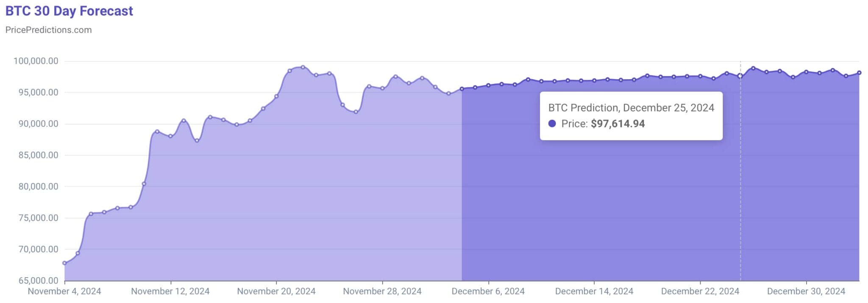Click the November 28, 2024 axis label
Image resolution: width=868 pixels, height=303 pixels.
click(382, 292)
